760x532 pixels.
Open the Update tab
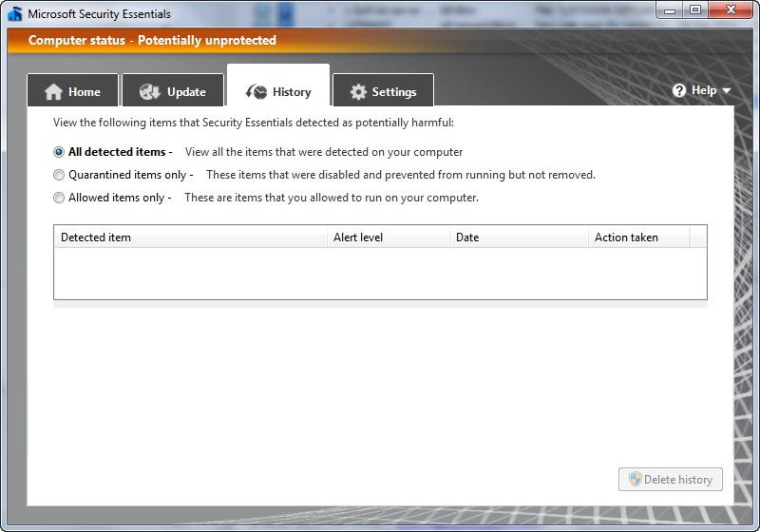point(173,90)
